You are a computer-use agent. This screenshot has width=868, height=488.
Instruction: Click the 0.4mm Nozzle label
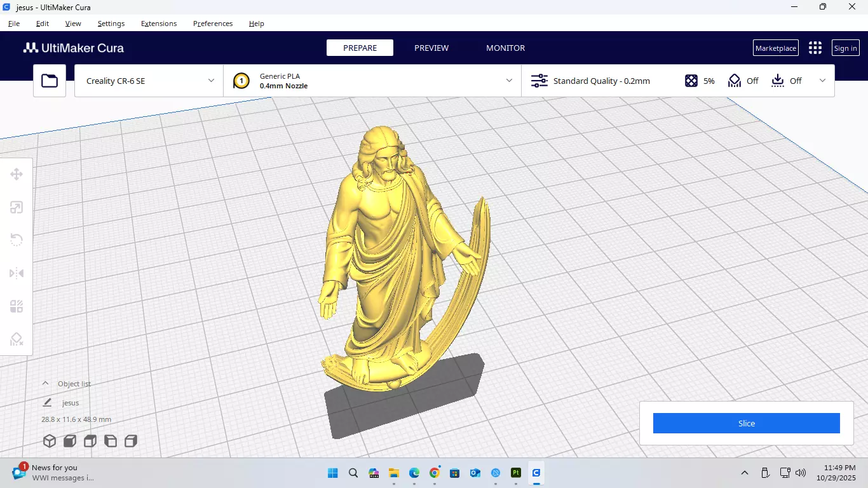click(283, 86)
